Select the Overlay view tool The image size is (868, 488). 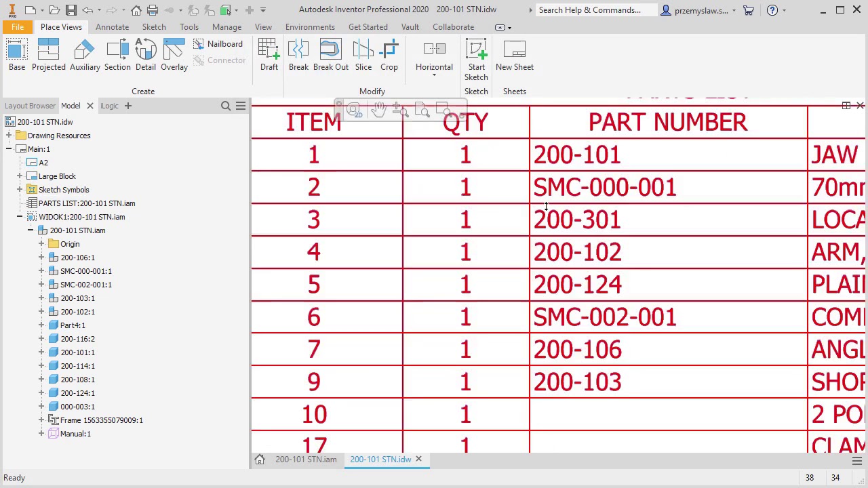[x=174, y=56]
